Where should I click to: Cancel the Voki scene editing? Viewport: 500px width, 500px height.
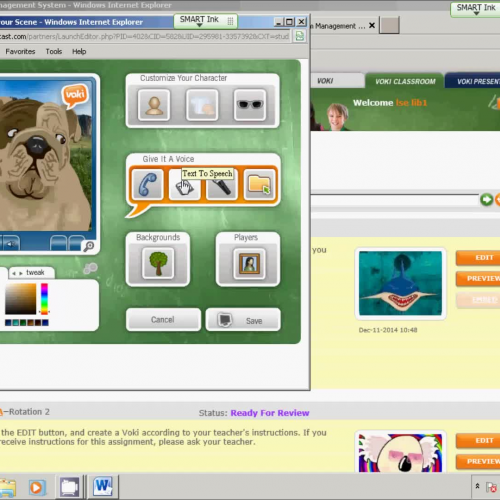pyautogui.click(x=163, y=320)
